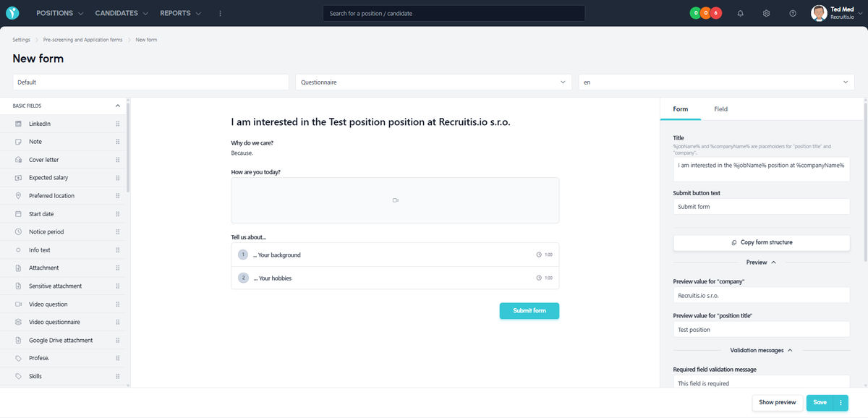Open the notifications bell
Screen dimensions: 868x418
tap(740, 13)
